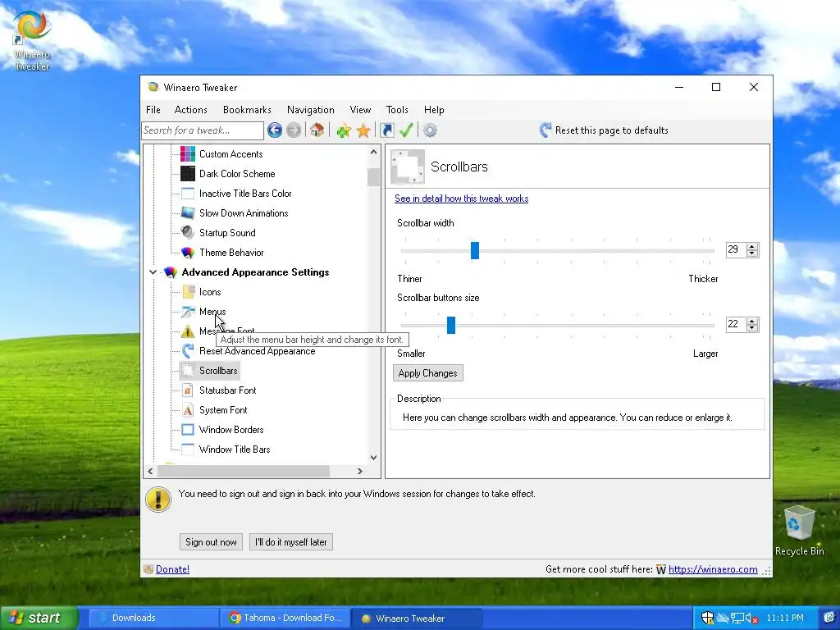Open bookmarks with the yellow star icon
The height and width of the screenshot is (630, 840).
(363, 130)
